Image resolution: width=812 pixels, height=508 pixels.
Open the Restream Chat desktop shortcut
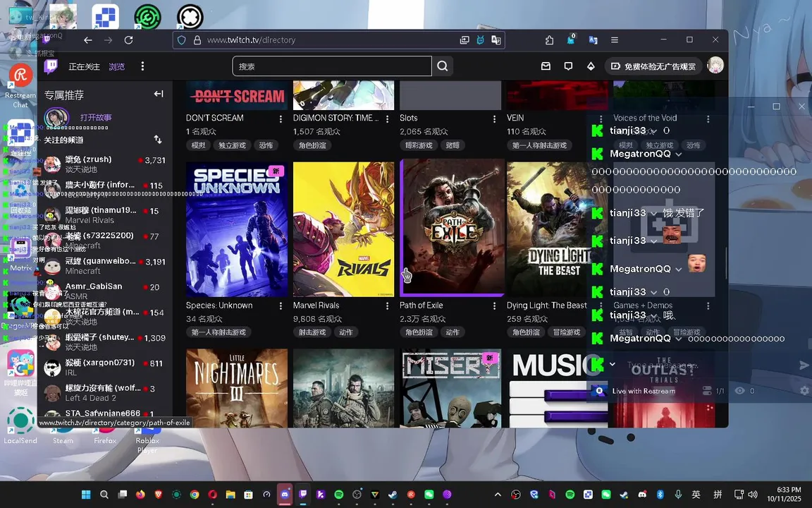pyautogui.click(x=20, y=85)
